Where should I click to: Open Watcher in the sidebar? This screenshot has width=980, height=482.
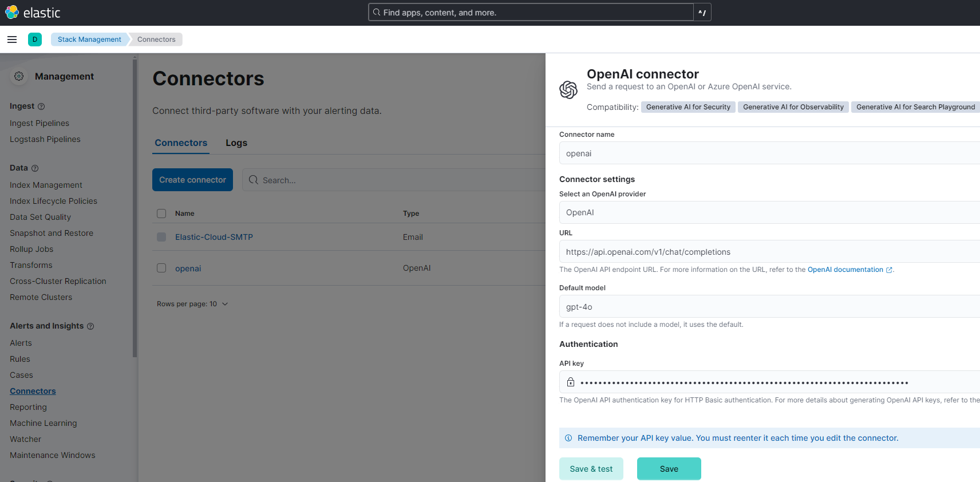coord(25,439)
